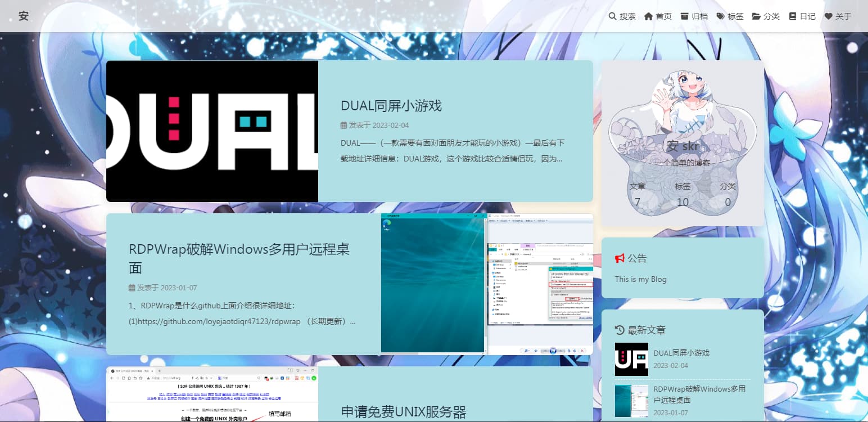Click the book icon beside 日记
The height and width of the screenshot is (422, 868).
[x=793, y=16]
